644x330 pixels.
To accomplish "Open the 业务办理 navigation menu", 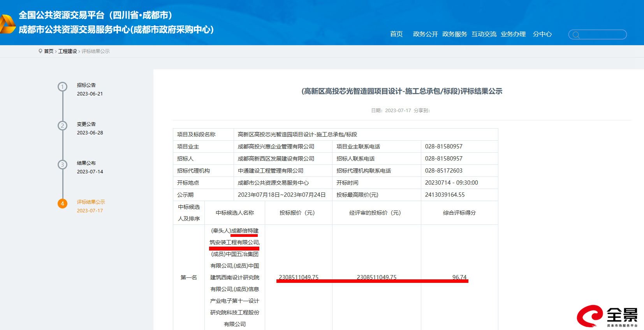I will (513, 34).
